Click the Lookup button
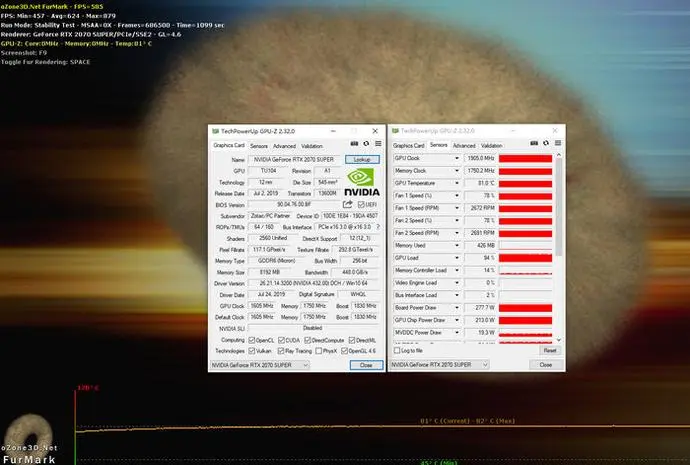 [x=362, y=159]
